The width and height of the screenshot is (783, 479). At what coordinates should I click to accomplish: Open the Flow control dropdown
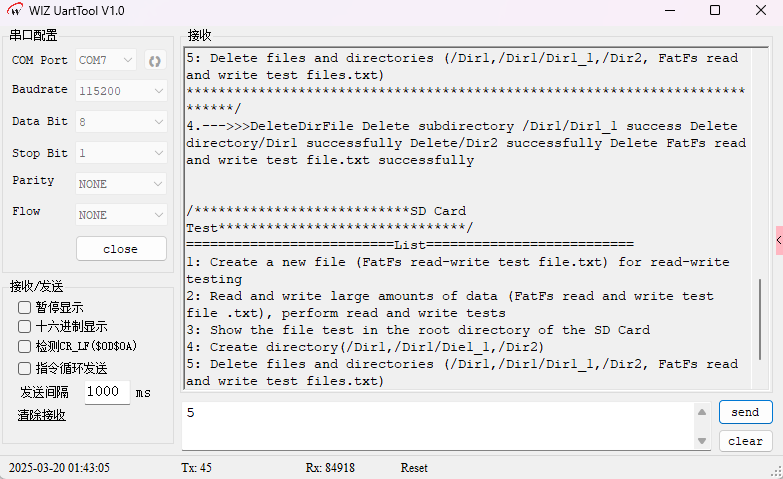click(121, 215)
